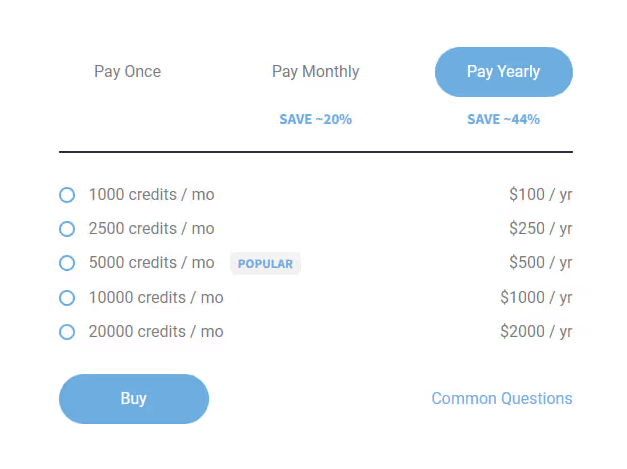The height and width of the screenshot is (469, 627).
Task: Click the '5000 credits / mo' label text
Action: 151,263
